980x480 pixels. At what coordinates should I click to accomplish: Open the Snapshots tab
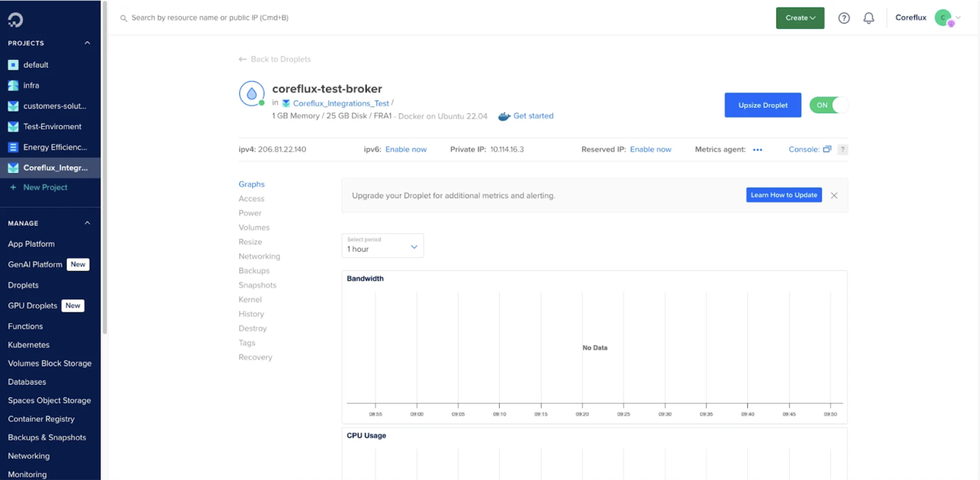[x=257, y=285]
